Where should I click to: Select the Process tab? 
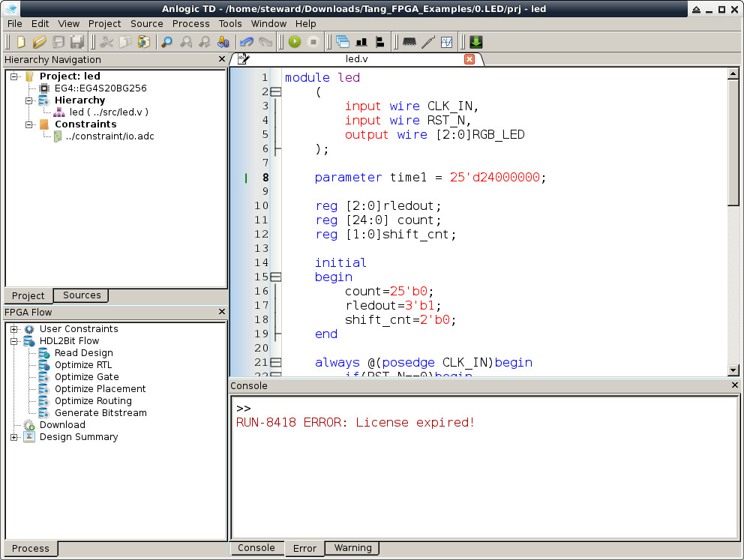pos(31,548)
